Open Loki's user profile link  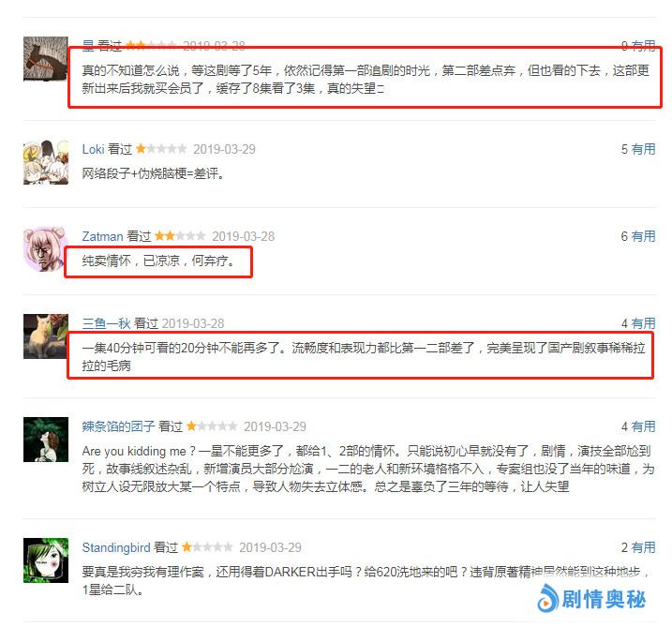click(93, 149)
